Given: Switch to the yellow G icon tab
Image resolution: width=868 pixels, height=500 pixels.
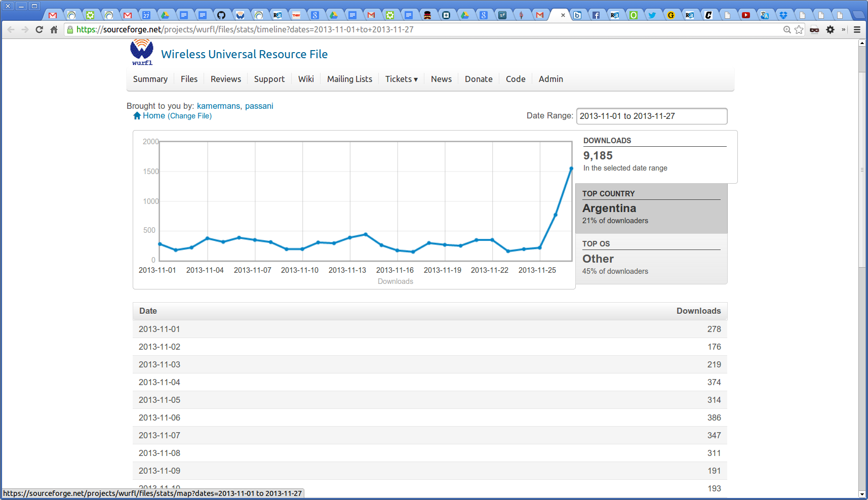Looking at the screenshot, I should [x=671, y=15].
